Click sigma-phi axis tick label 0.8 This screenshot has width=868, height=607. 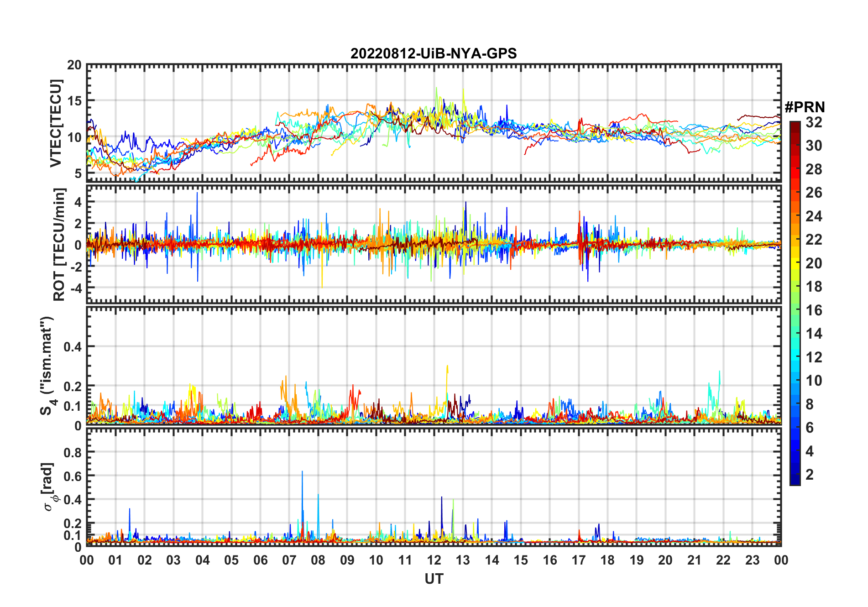click(x=73, y=452)
